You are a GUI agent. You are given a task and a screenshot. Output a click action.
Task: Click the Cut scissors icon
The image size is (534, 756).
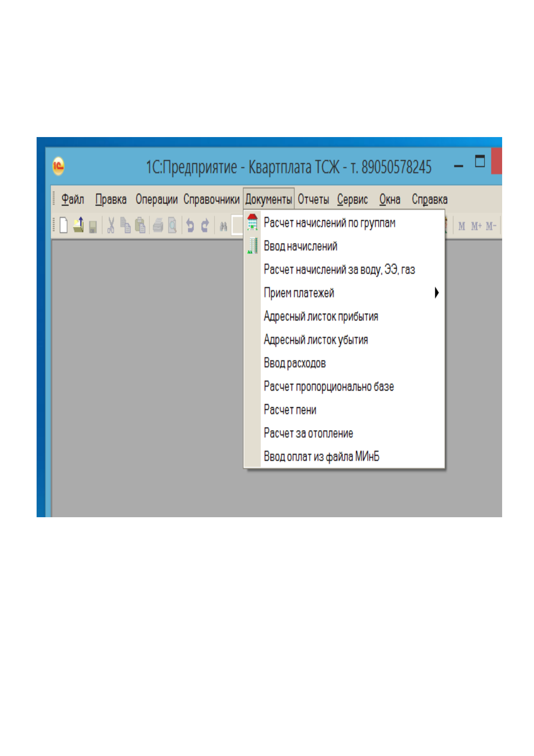pos(111,225)
